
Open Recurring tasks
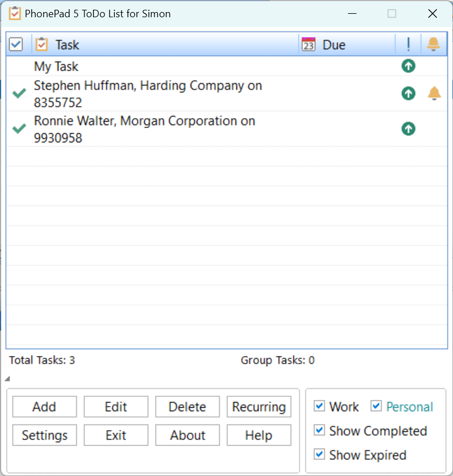(x=259, y=407)
